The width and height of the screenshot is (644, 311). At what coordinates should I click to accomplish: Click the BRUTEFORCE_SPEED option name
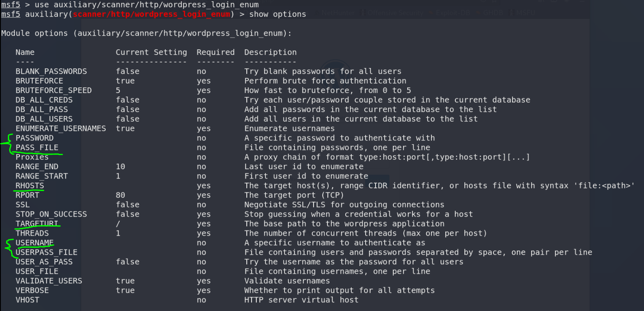pyautogui.click(x=53, y=91)
